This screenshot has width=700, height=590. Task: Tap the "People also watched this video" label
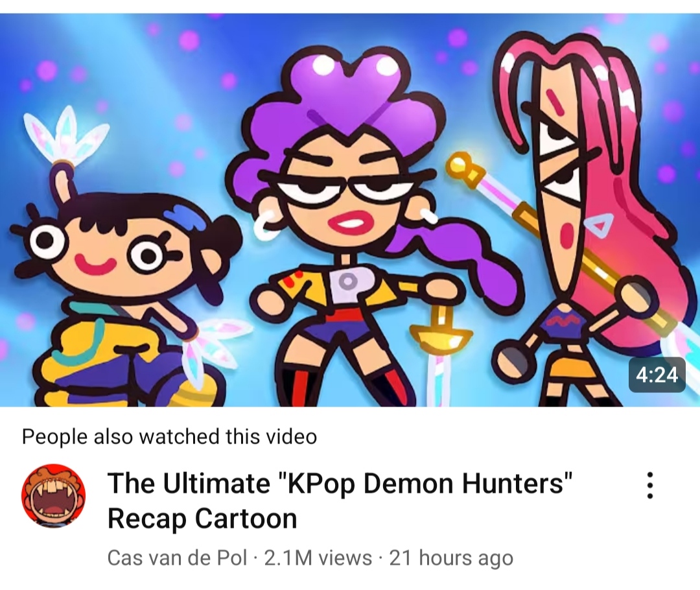pyautogui.click(x=169, y=436)
